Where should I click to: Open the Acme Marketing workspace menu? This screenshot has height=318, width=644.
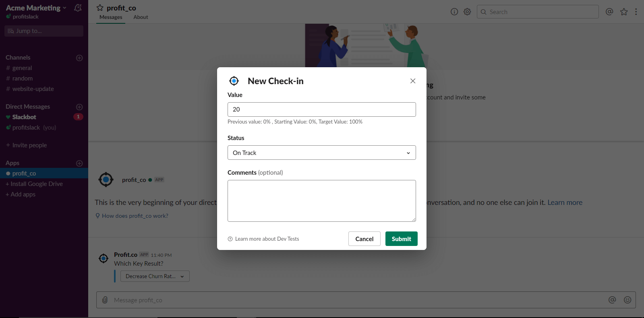coord(36,8)
